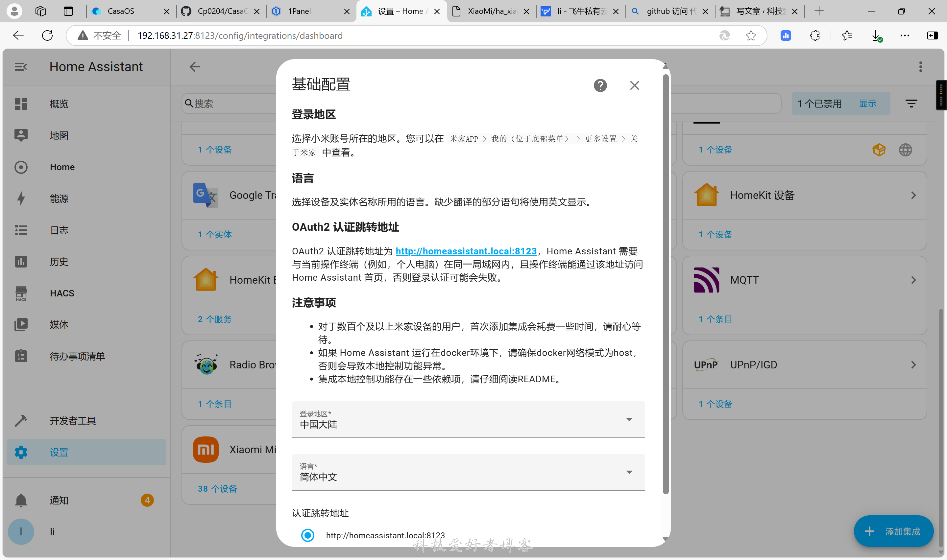This screenshot has width=947, height=560.
Task: Show the 1 disabled integration
Action: (x=868, y=104)
